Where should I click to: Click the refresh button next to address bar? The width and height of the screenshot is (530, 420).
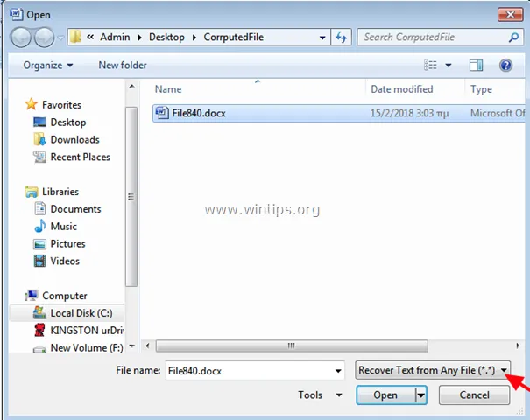(x=341, y=37)
